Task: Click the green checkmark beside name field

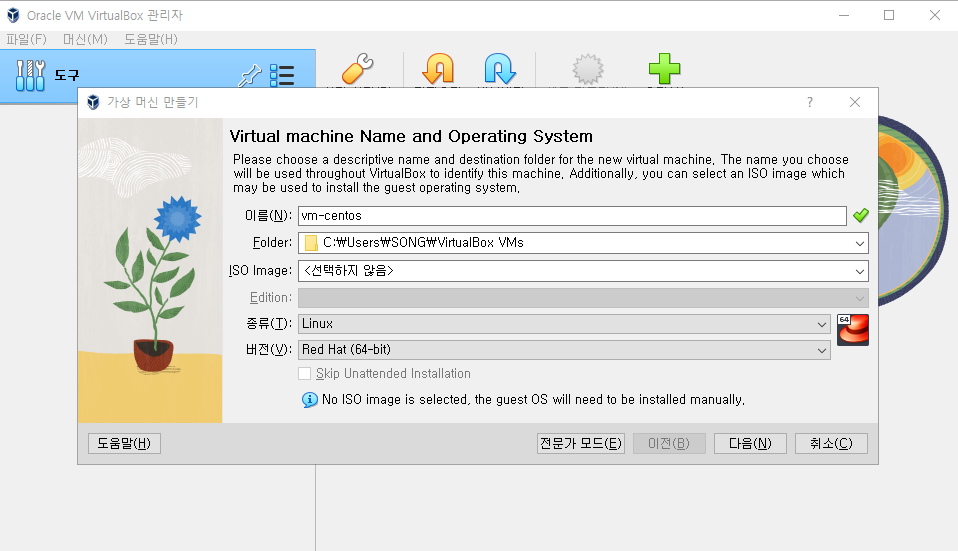Action: click(861, 215)
